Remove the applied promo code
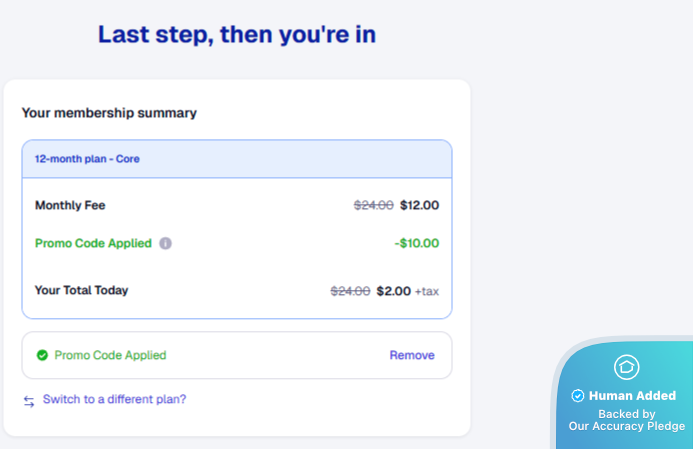The height and width of the screenshot is (449, 693). tap(412, 355)
